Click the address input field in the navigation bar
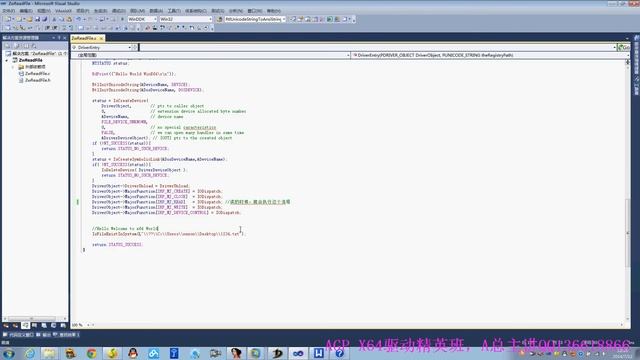 click(x=376, y=47)
